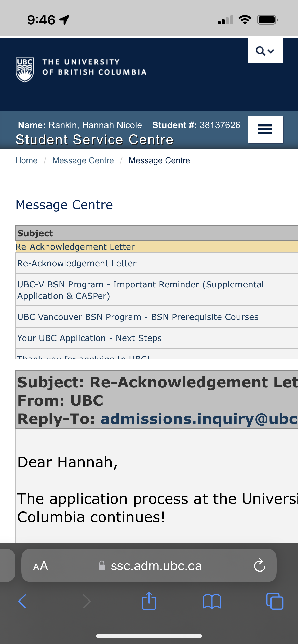
Task: Click the University of British Columbia wordmark
Action: click(94, 67)
